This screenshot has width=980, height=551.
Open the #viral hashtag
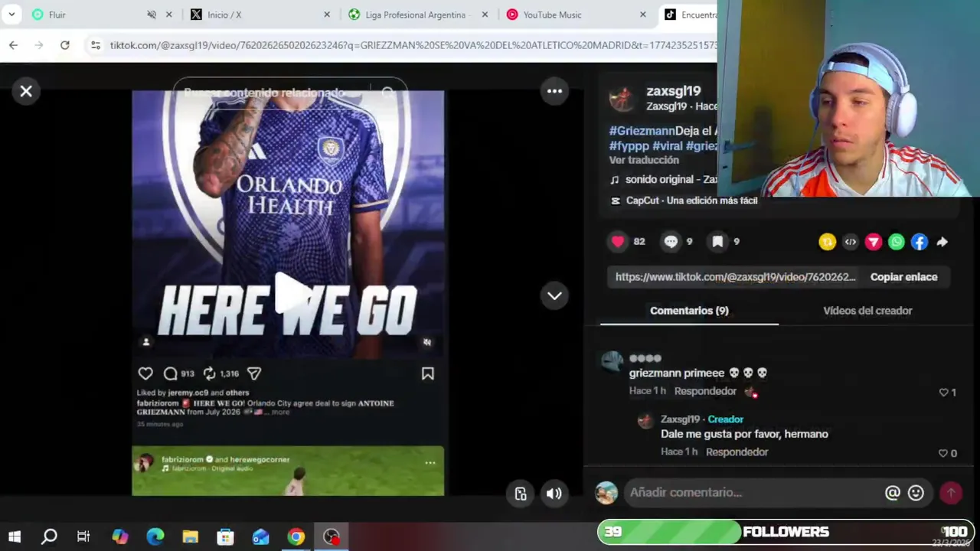668,145
